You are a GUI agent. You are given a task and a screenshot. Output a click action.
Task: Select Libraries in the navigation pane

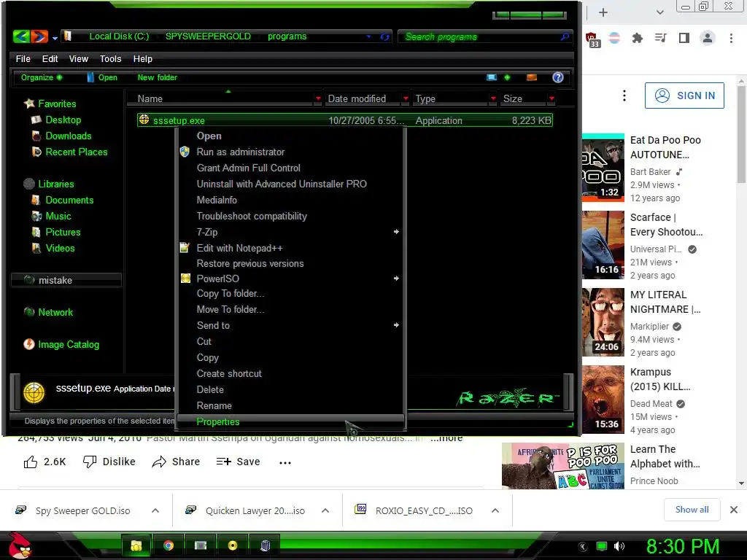coord(55,184)
